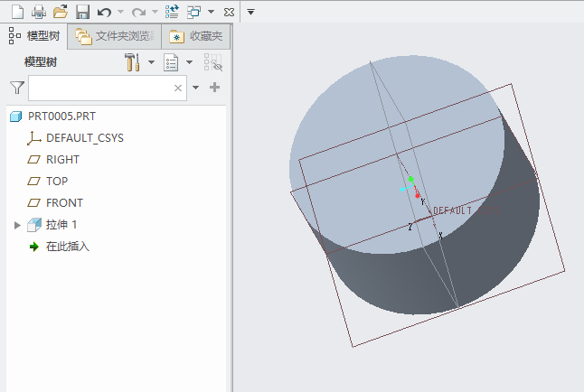Open the tree display list dropdown arrow

(x=190, y=62)
